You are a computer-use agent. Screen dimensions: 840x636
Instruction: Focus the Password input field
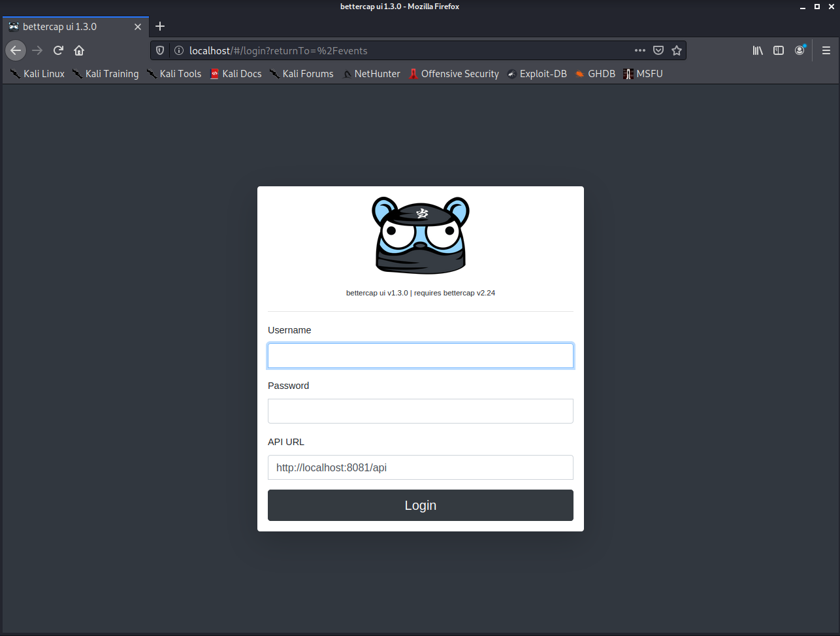pos(421,411)
